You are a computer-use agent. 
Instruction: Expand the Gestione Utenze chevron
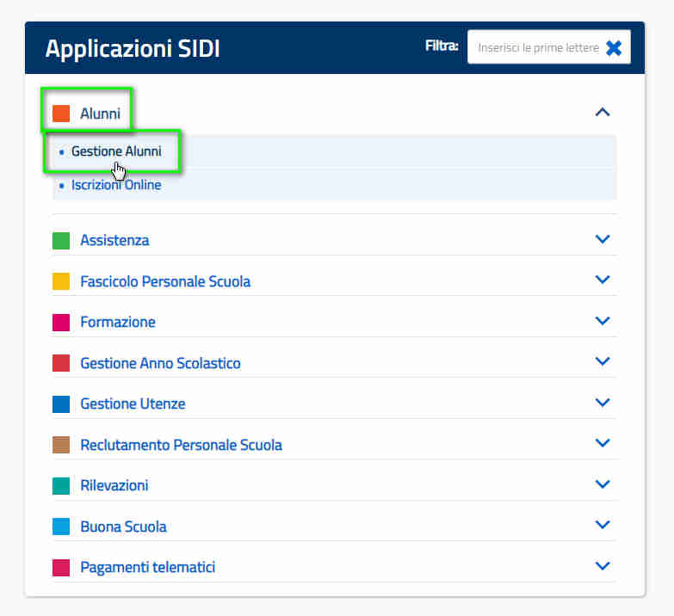[x=603, y=403]
